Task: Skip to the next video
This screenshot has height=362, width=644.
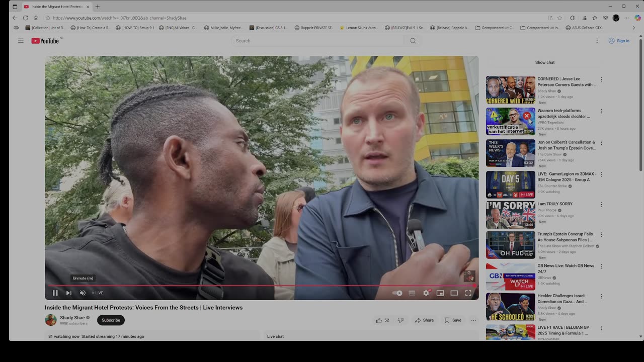Action: tap(69, 293)
